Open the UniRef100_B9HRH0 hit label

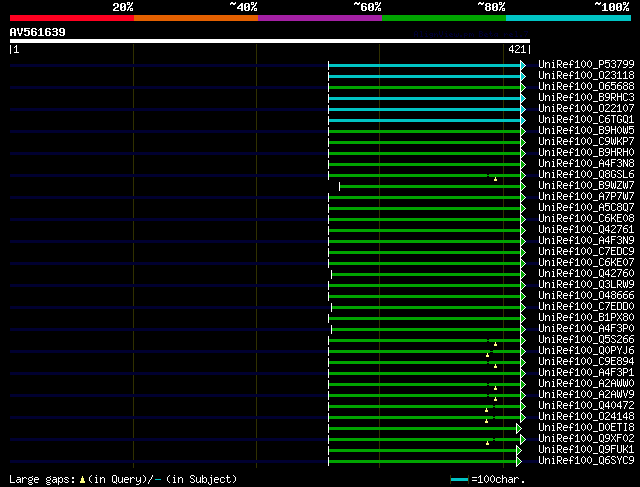pos(586,153)
